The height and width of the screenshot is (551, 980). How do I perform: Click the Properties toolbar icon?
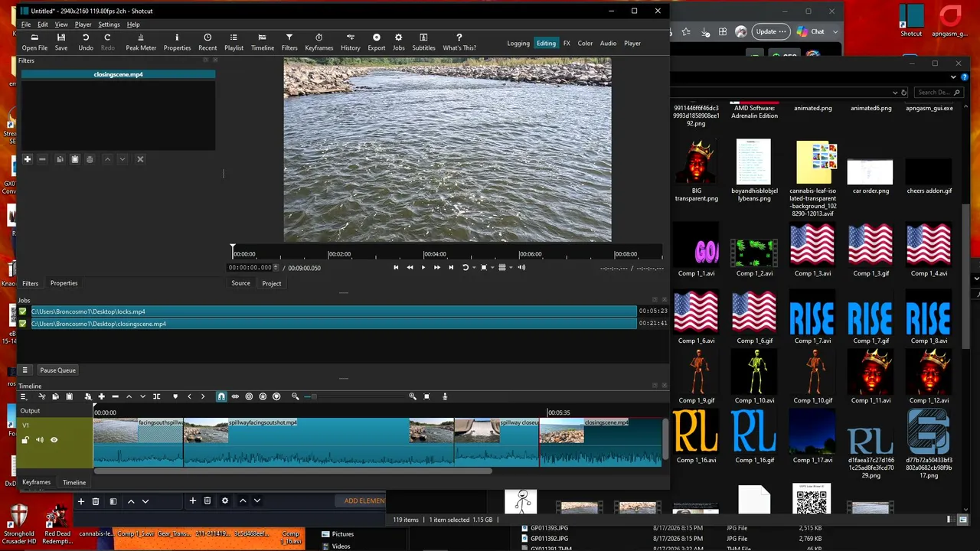pos(177,42)
